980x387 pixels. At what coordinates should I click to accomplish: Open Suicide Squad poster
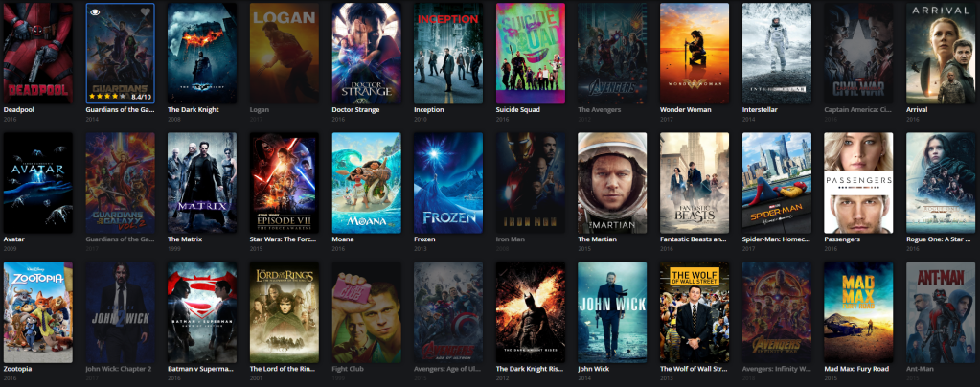pos(531,53)
